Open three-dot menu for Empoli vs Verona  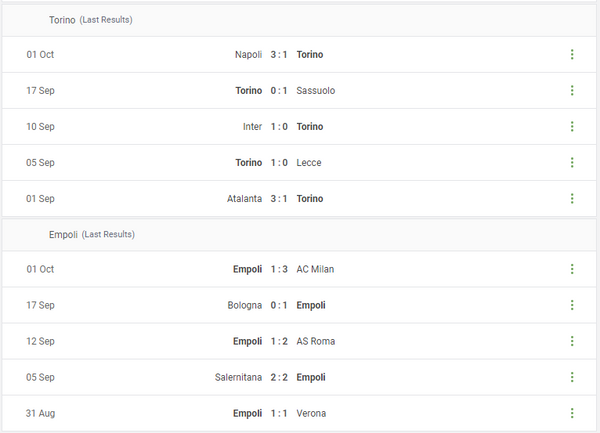click(572, 413)
